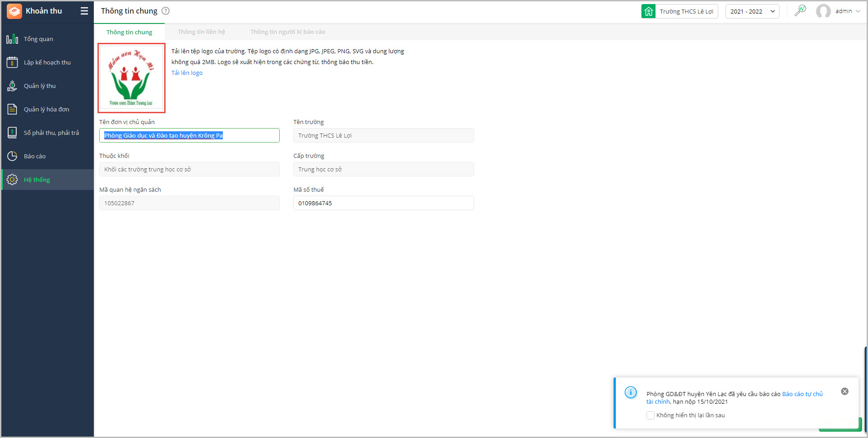868x438 pixels.
Task: Switch to Thông tin liên hệ tab
Action: 201,32
